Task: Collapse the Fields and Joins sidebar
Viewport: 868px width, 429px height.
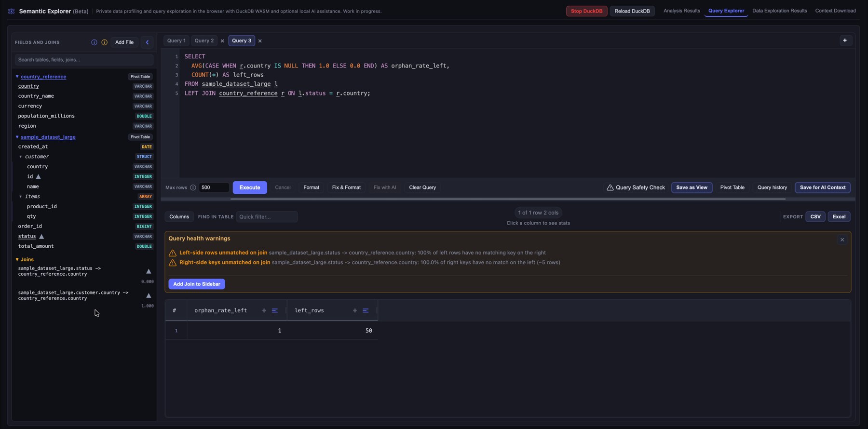Action: point(147,42)
